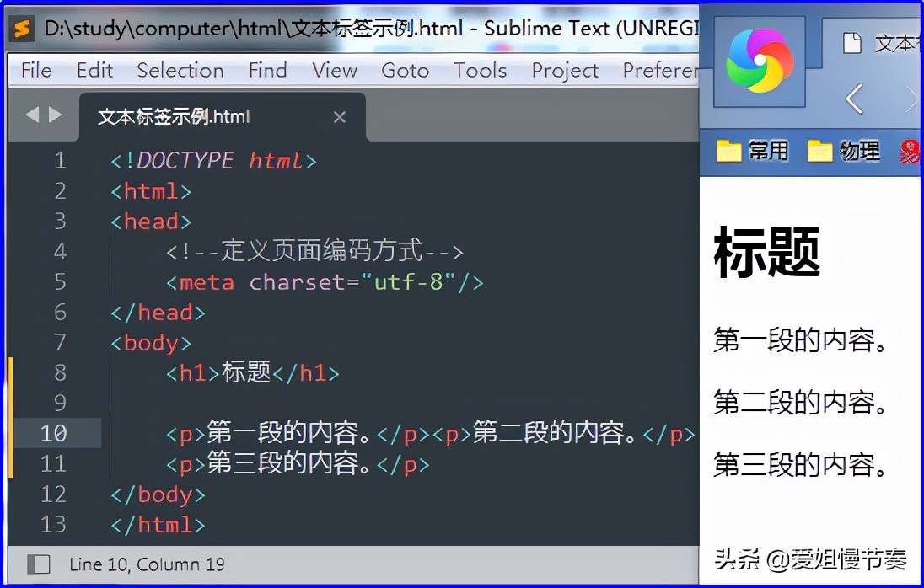924x588 pixels.
Task: Click line number 9 in gutter
Action: [60, 404]
